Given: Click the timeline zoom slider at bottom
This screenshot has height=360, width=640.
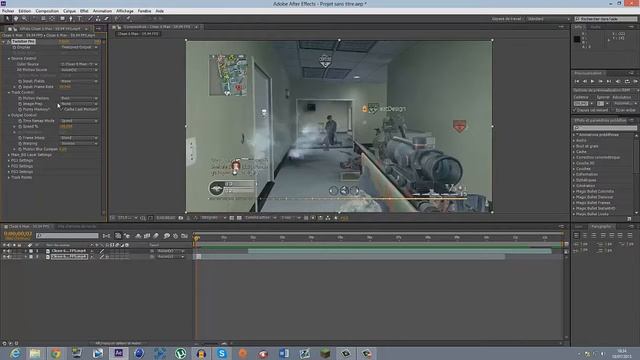Looking at the screenshot, I should tap(211, 344).
